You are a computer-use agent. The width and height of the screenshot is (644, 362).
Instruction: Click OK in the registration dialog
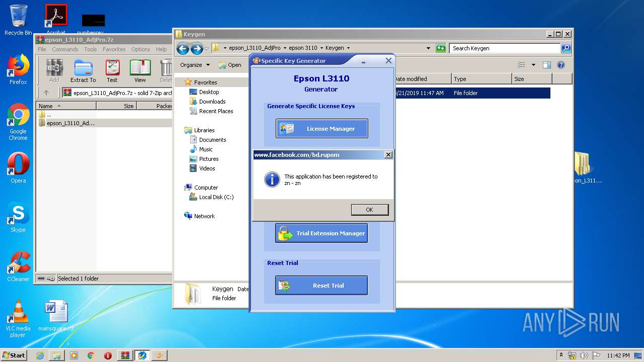pos(370,210)
